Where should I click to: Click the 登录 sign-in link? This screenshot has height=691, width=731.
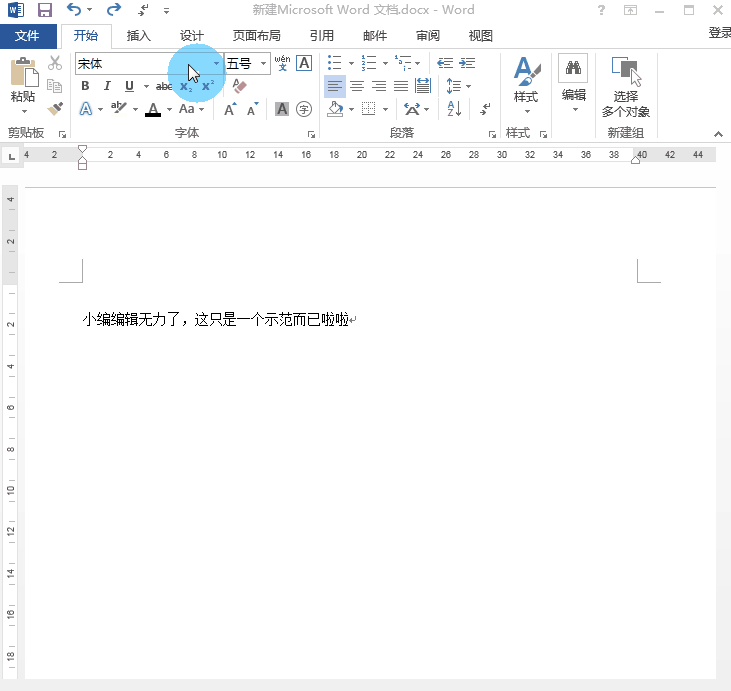click(x=719, y=33)
